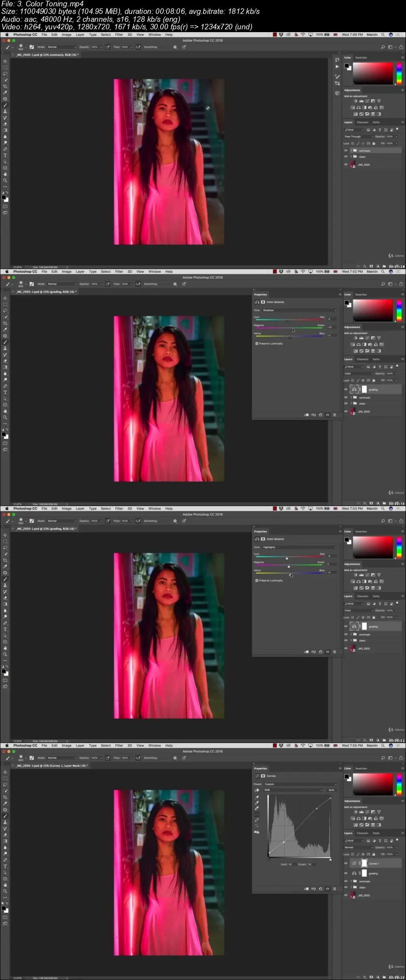Expand contrasts group in 7:49 PM frame

point(351,151)
